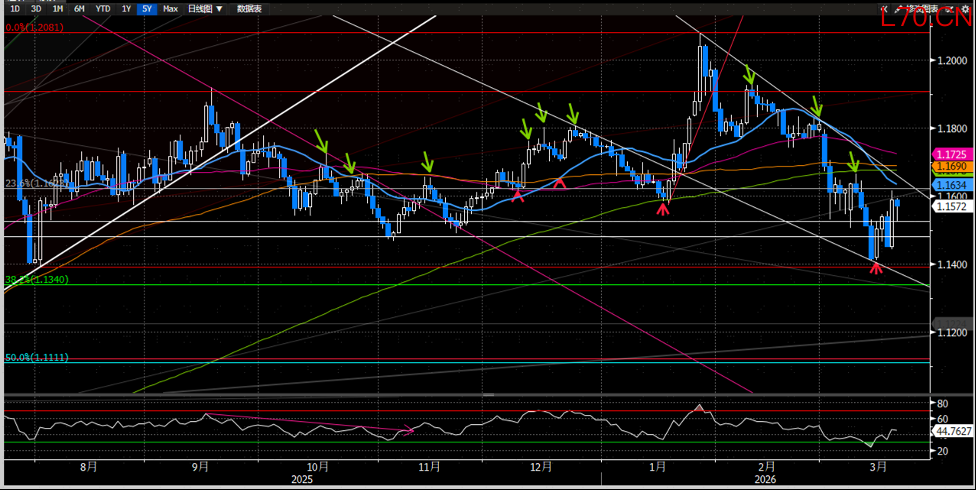Select the 1D time range button
976x490 pixels.
pos(14,8)
